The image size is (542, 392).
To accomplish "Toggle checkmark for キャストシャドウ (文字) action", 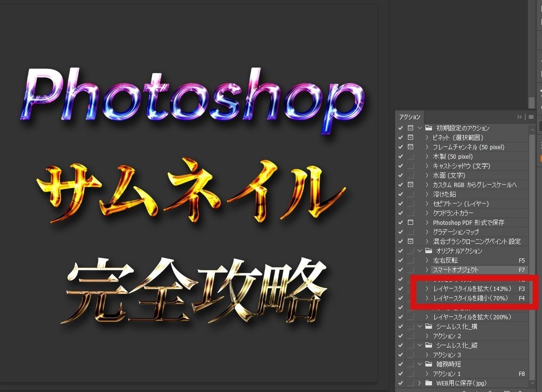I will (401, 166).
